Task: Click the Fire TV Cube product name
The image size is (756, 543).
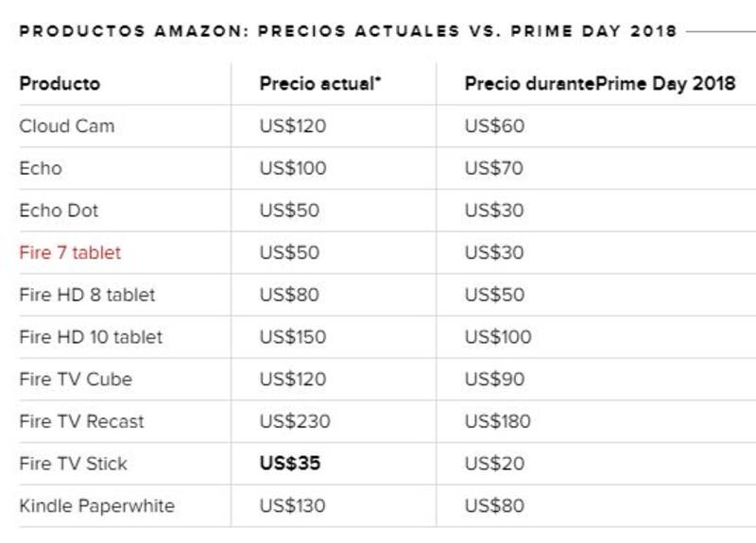Action: (76, 380)
